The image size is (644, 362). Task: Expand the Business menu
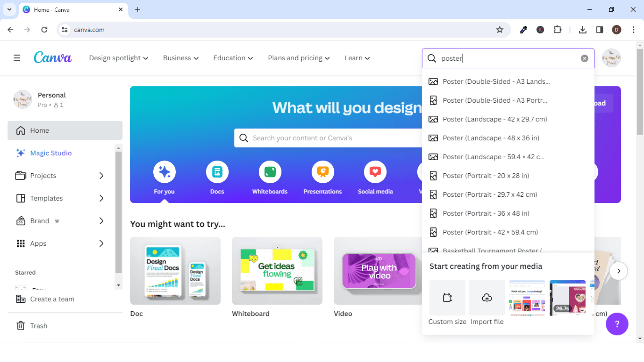(x=181, y=58)
